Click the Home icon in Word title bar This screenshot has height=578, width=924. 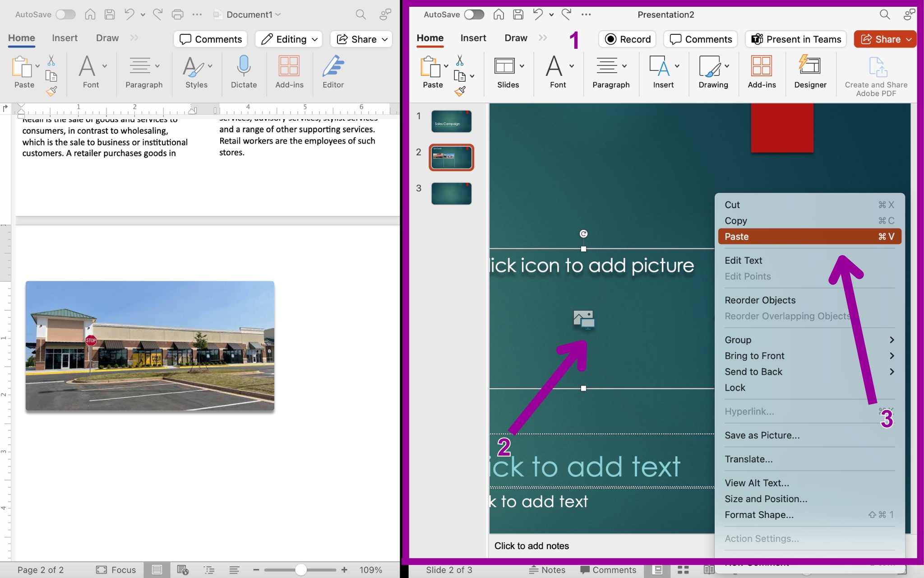[90, 14]
